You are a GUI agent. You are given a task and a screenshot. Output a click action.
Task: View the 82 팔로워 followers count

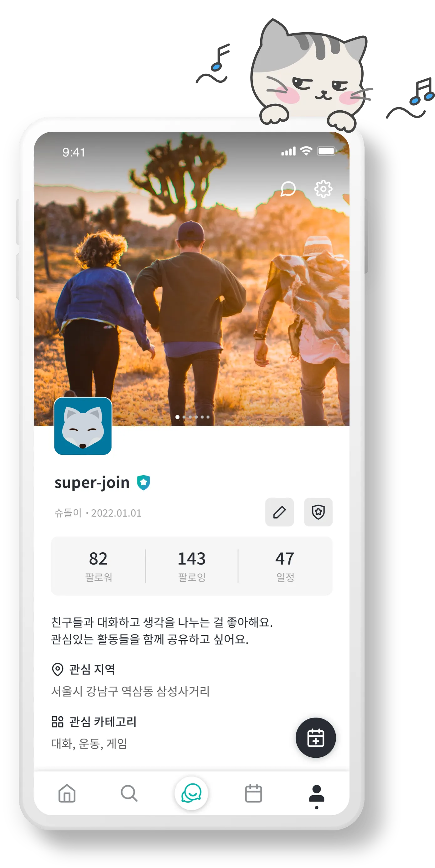coord(98,566)
